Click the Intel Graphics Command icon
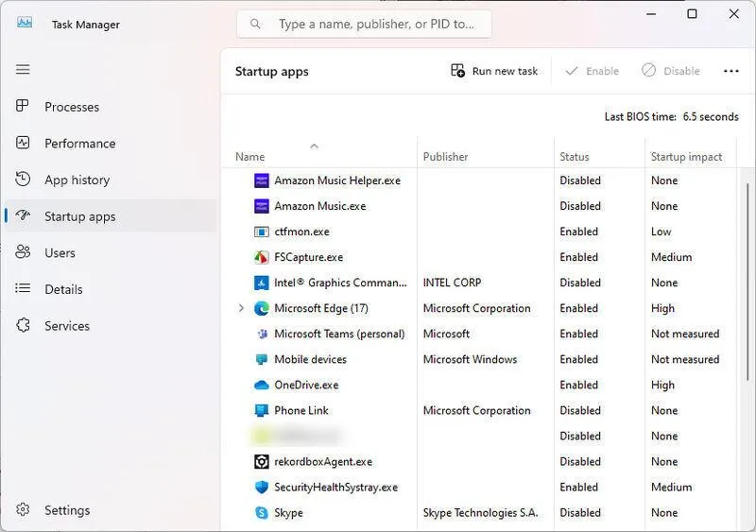 tap(262, 283)
